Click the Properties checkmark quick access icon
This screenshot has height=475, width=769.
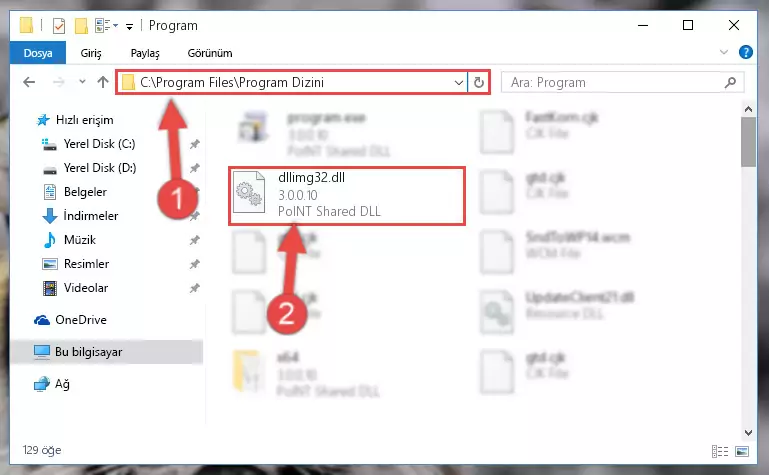tap(59, 25)
